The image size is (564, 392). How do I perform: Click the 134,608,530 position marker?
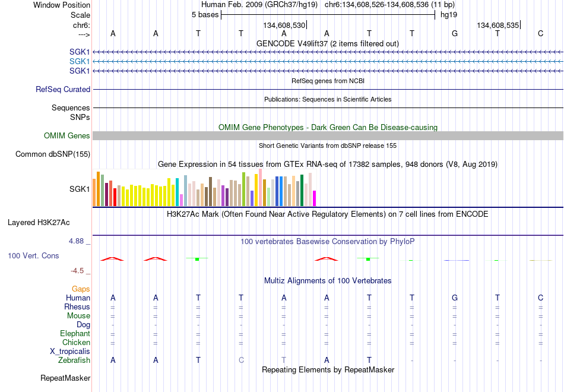click(284, 25)
